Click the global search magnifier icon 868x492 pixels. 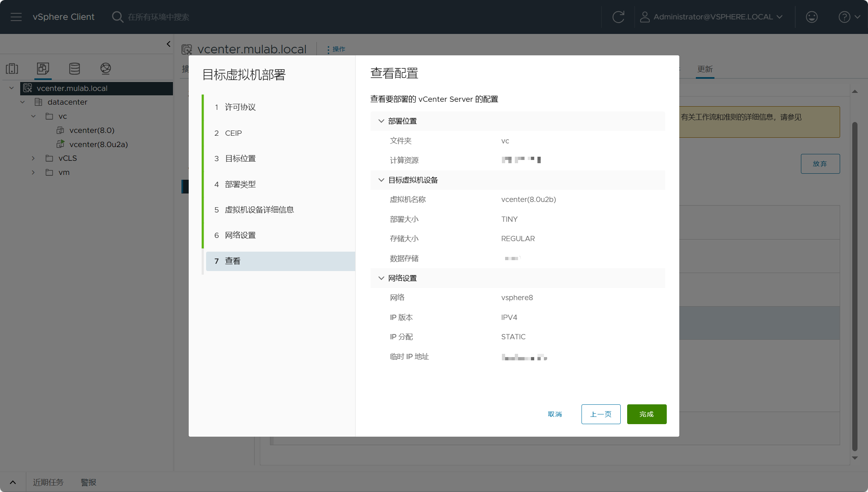(117, 17)
